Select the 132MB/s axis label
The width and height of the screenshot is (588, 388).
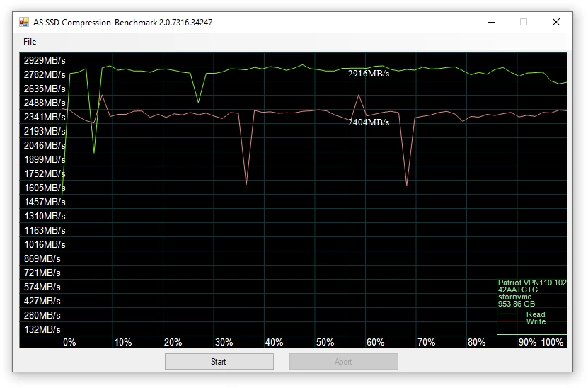[x=42, y=329]
